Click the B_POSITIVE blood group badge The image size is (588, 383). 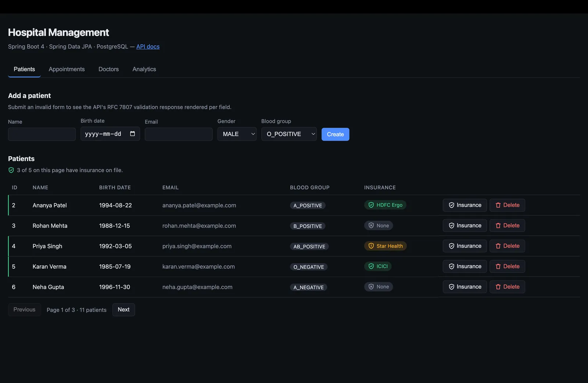(x=308, y=226)
